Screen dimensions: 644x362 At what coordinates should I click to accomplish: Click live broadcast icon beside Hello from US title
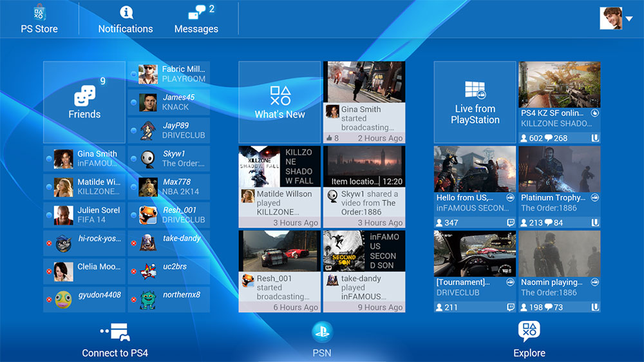click(510, 198)
